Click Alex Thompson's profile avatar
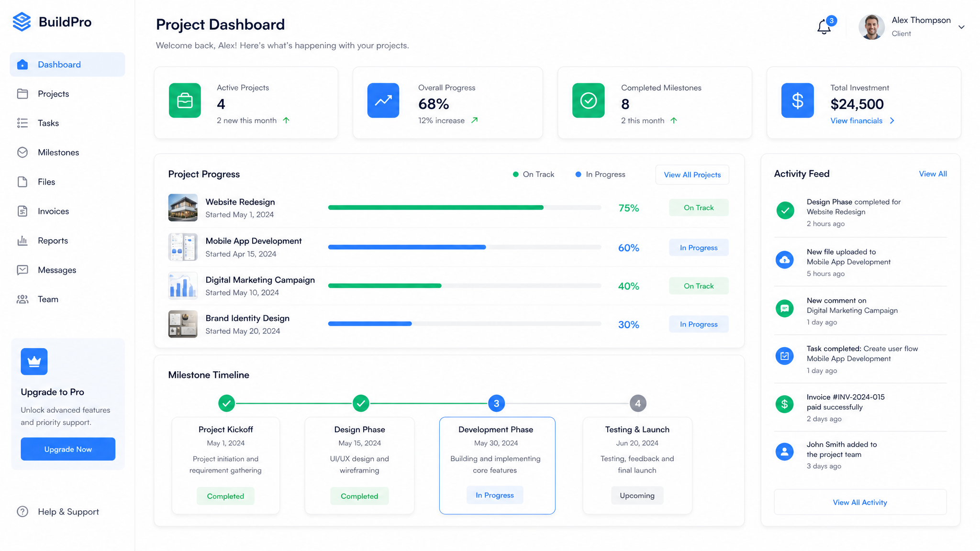 point(871,27)
